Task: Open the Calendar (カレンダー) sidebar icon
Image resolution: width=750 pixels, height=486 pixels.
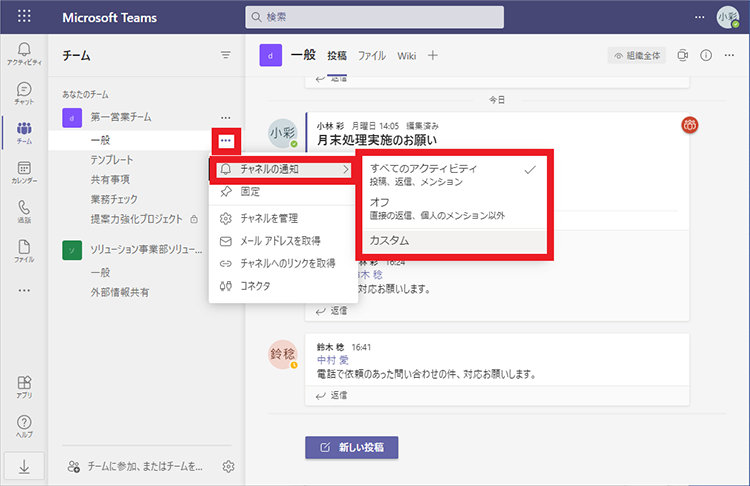Action: 24,173
